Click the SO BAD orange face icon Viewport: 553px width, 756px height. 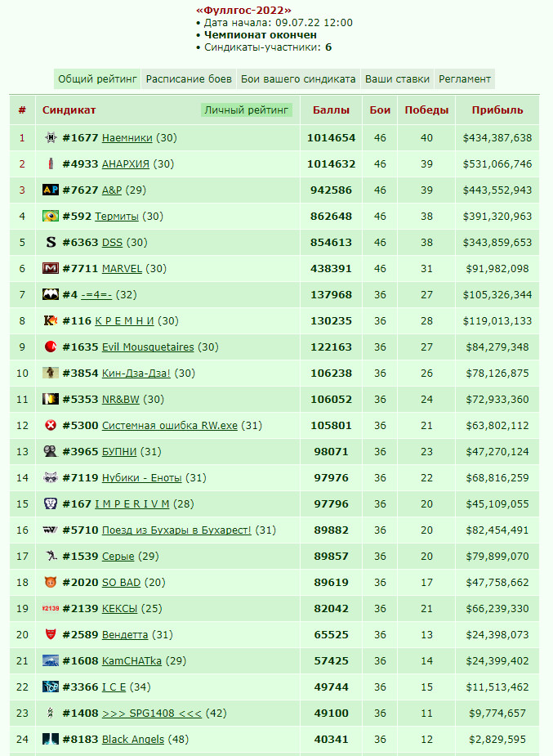tap(51, 582)
